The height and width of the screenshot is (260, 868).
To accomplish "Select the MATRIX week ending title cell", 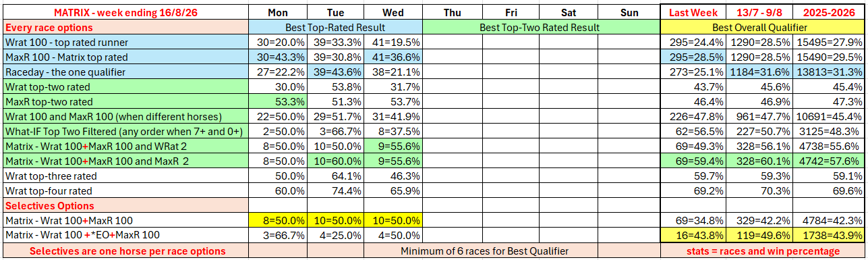I will point(125,12).
